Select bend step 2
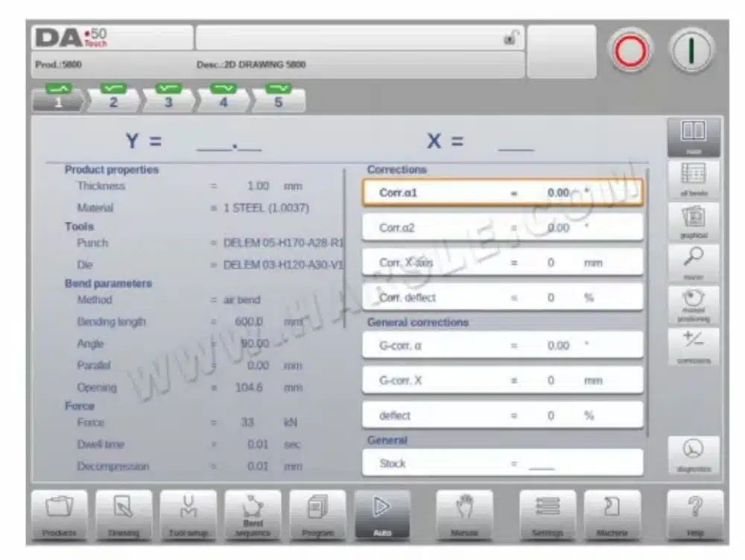Screen dimensions: 745x560 point(113,99)
